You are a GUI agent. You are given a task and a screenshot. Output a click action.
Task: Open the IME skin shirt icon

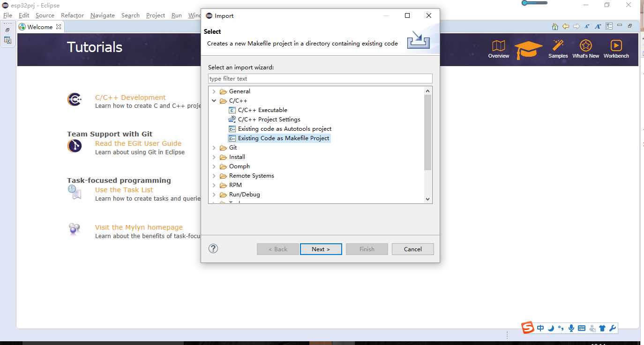pos(603,328)
